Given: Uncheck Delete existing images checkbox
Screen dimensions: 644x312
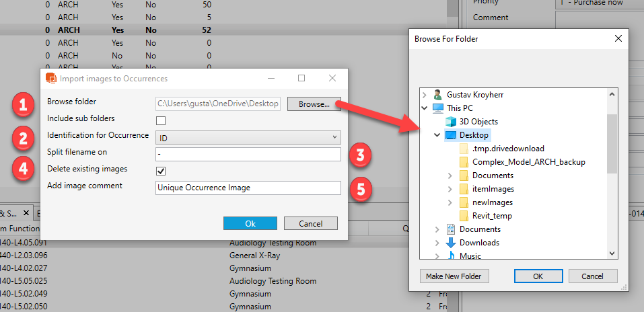Looking at the screenshot, I should click(161, 171).
